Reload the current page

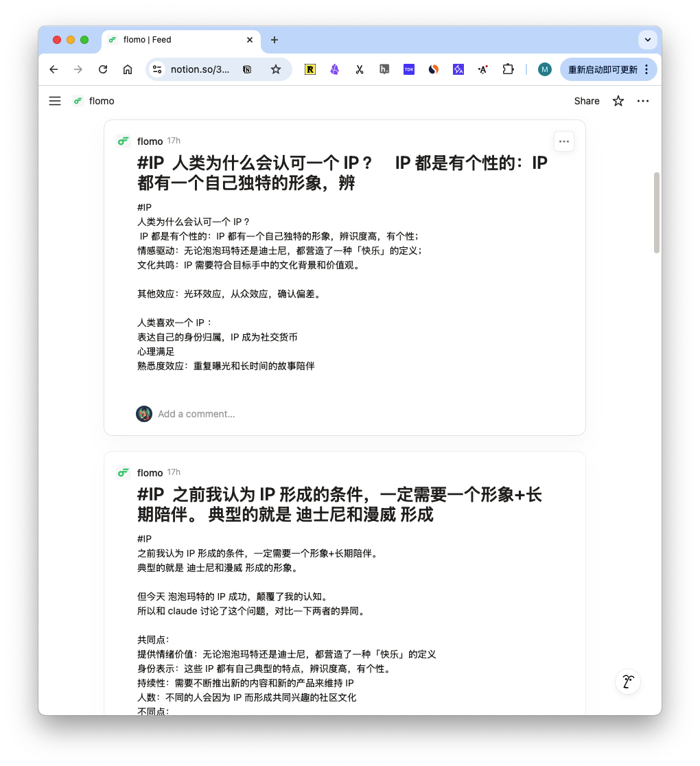(x=102, y=69)
